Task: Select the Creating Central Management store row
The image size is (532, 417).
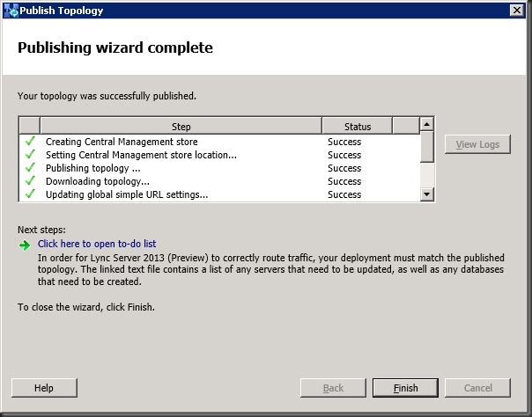Action: pyautogui.click(x=219, y=142)
